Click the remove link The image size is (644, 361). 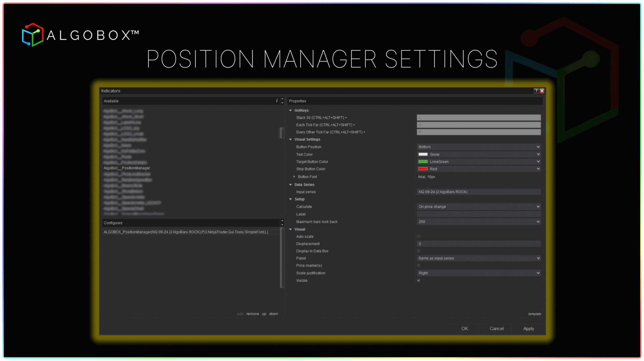252,314
